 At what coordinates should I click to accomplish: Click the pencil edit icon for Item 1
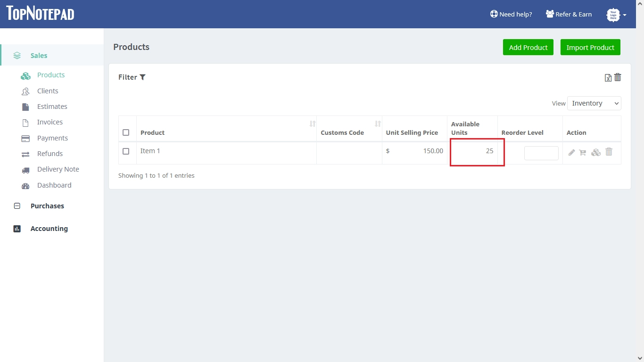pyautogui.click(x=571, y=152)
